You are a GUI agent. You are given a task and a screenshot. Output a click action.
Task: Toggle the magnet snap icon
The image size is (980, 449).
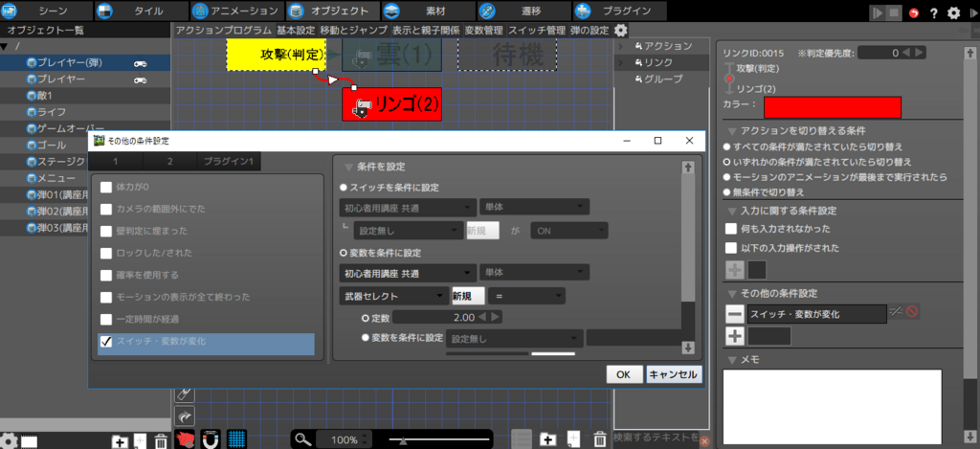point(212,439)
